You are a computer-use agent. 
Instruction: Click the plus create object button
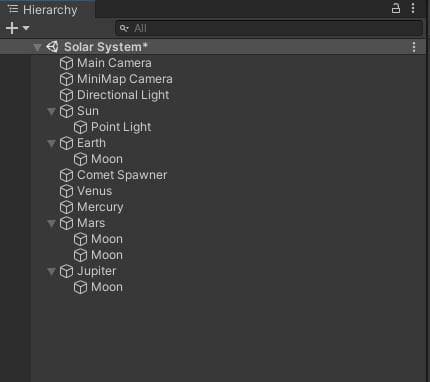(x=12, y=28)
